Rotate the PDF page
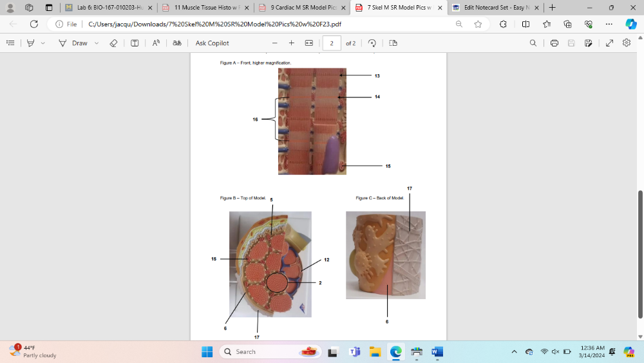 click(x=372, y=43)
